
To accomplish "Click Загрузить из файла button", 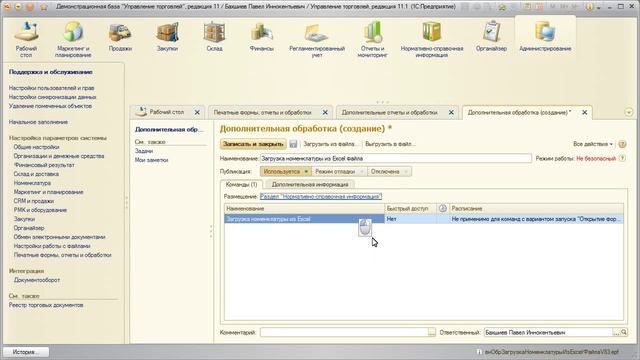I will (x=331, y=144).
